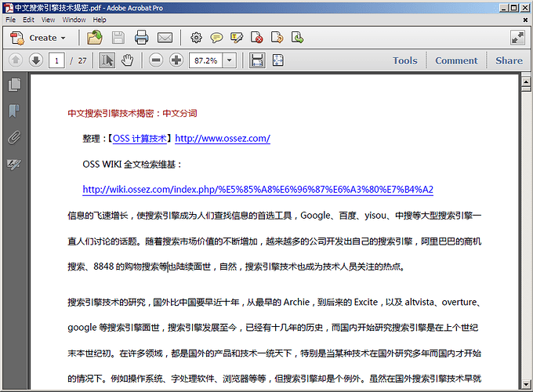The image size is (533, 392).
Task: Open the File menu
Action: (x=10, y=20)
